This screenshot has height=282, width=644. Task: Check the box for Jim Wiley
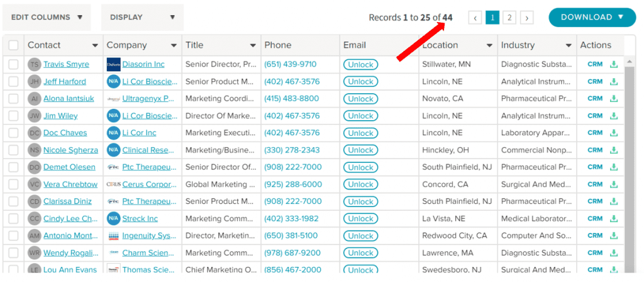[x=14, y=116]
